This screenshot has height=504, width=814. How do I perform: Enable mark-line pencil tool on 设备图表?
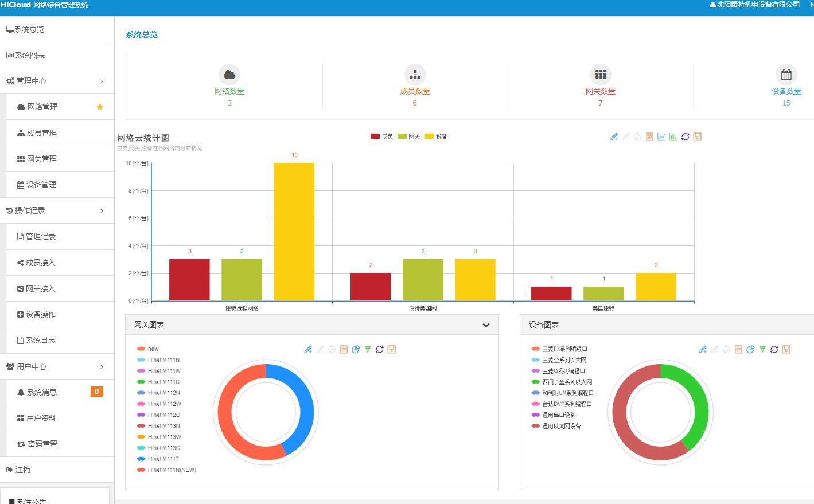point(703,349)
